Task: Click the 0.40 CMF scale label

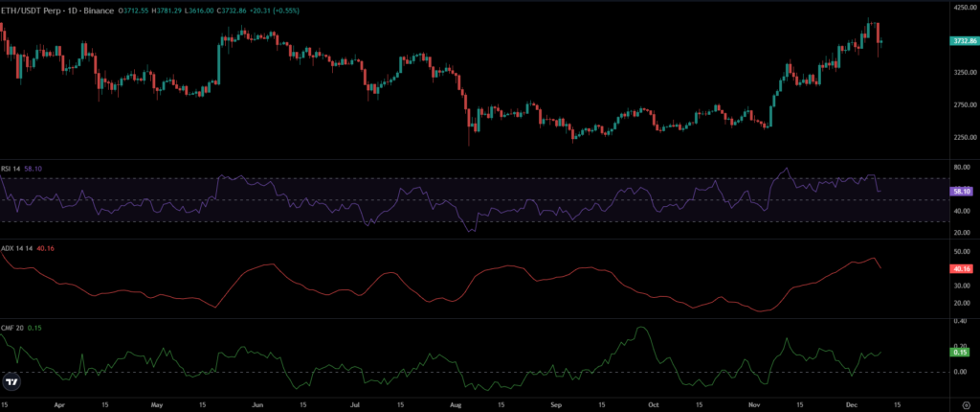Action: click(x=959, y=321)
